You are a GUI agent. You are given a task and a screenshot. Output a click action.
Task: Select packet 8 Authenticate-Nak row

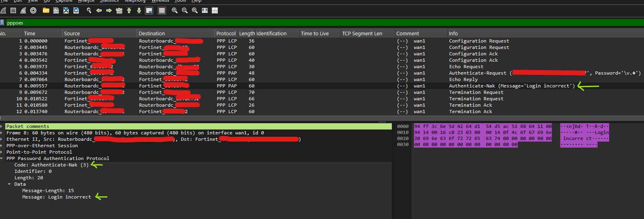[322, 86]
